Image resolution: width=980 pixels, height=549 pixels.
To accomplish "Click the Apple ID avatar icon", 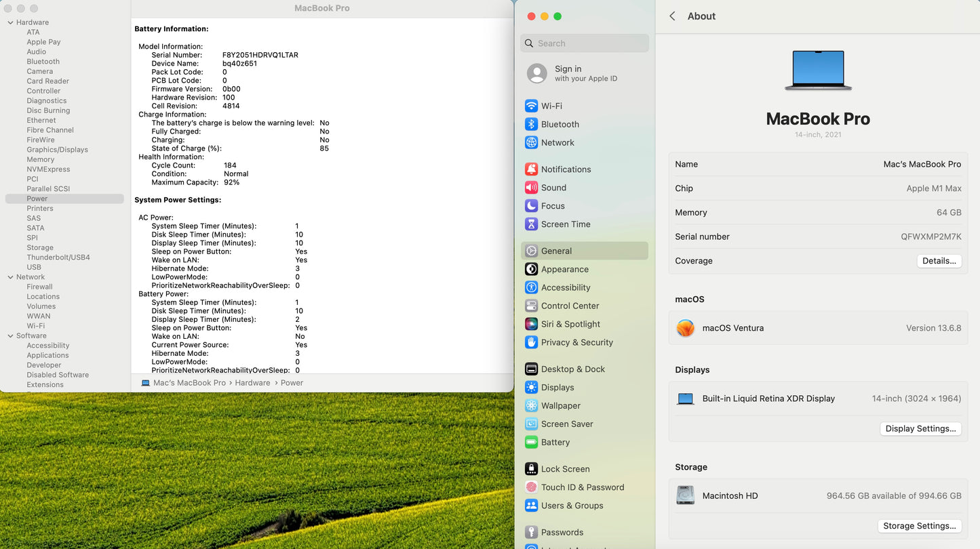I will [x=537, y=74].
